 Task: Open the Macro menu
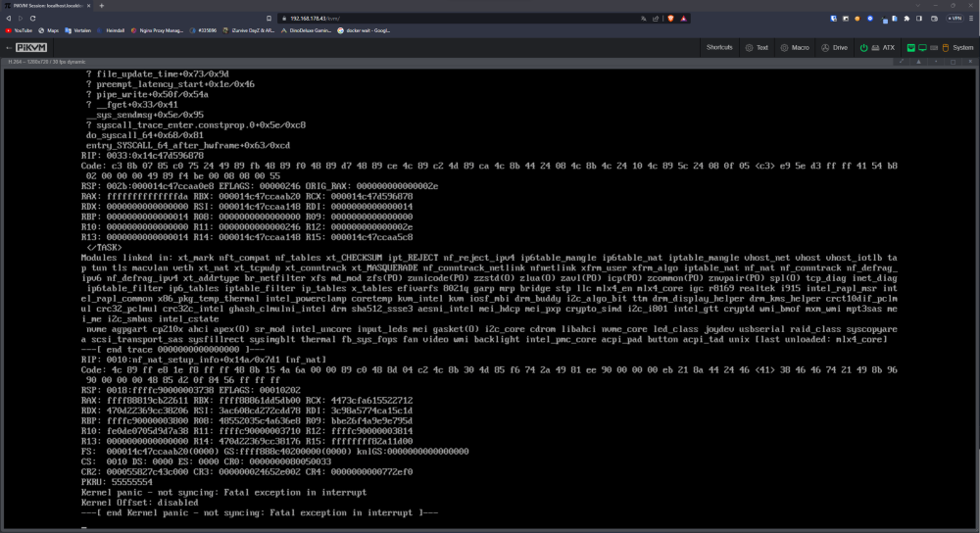pyautogui.click(x=795, y=47)
